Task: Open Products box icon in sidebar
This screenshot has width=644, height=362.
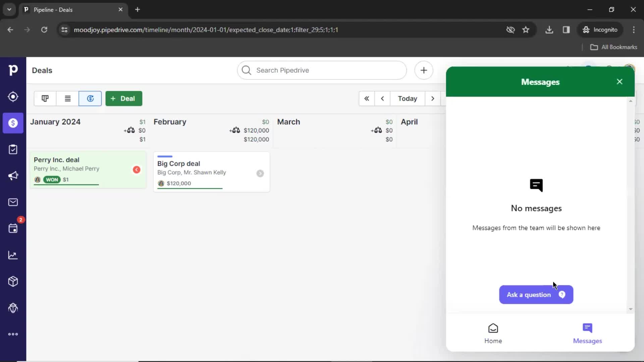Action: [x=13, y=282]
